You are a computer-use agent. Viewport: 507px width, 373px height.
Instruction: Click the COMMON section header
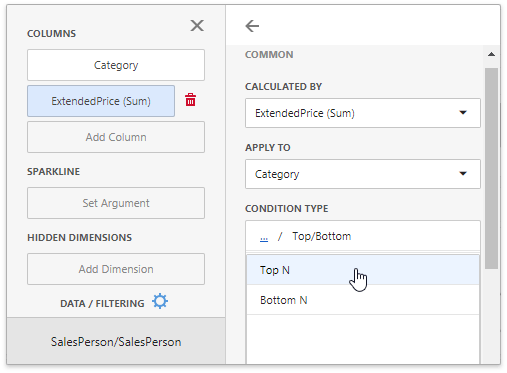point(269,54)
